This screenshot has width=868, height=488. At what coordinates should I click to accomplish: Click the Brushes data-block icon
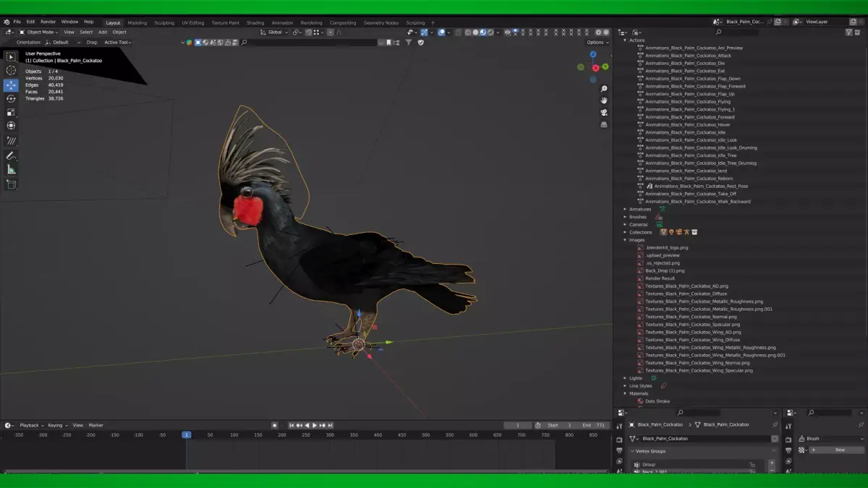658,217
